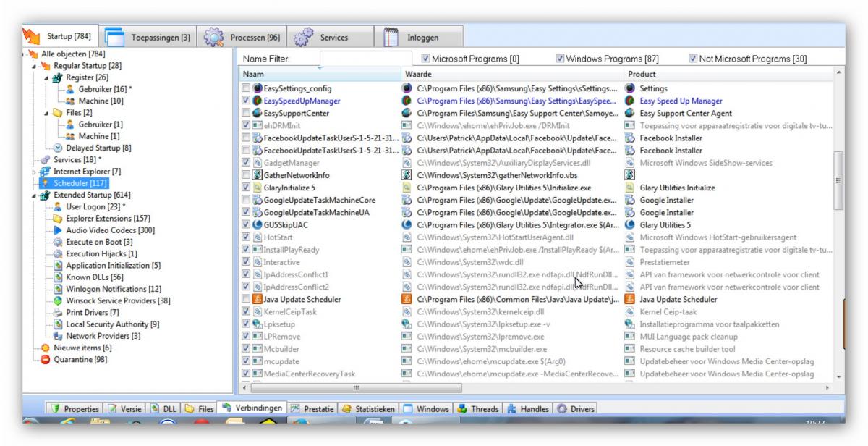Select the "Machine [10]" tree item
868x446 pixels.
click(x=101, y=101)
